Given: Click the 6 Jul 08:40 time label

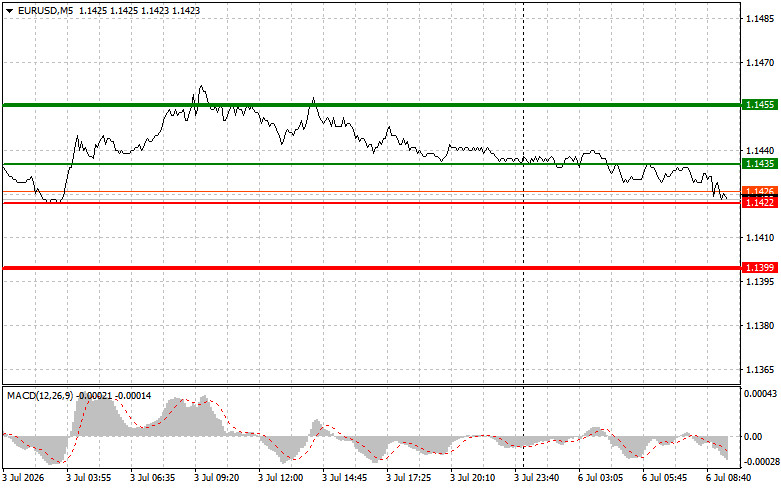Looking at the screenshot, I should [729, 478].
